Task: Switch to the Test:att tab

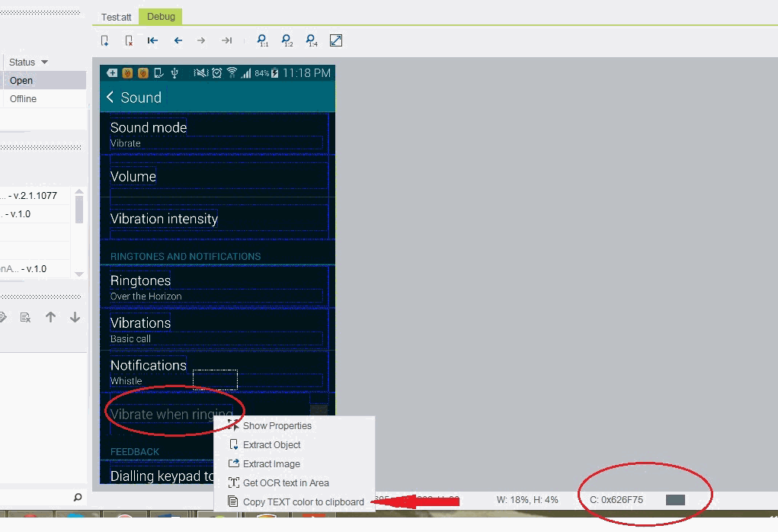Action: [x=116, y=17]
